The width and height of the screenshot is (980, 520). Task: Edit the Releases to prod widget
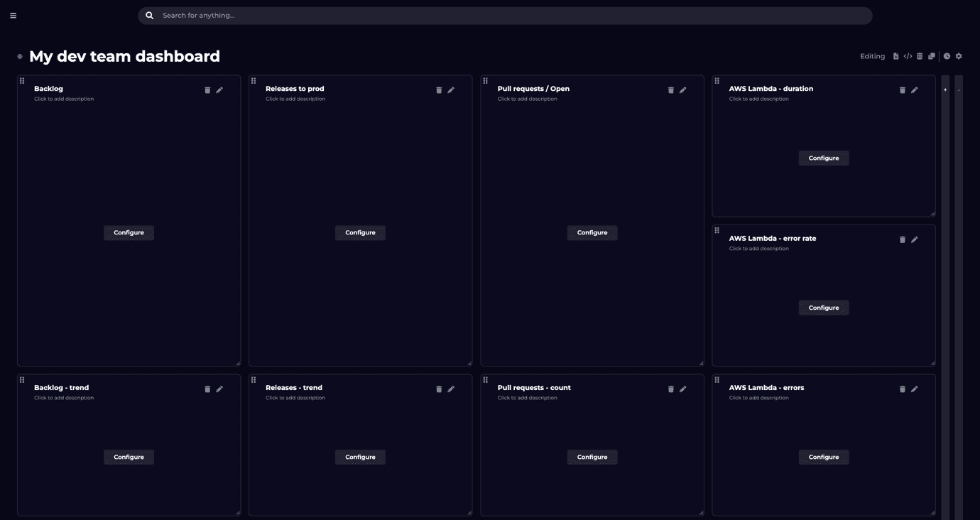click(451, 90)
